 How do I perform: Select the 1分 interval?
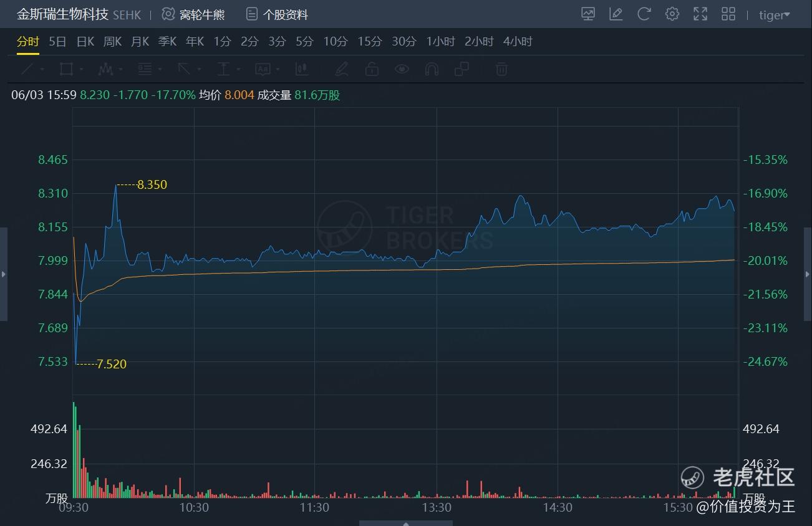coord(222,42)
